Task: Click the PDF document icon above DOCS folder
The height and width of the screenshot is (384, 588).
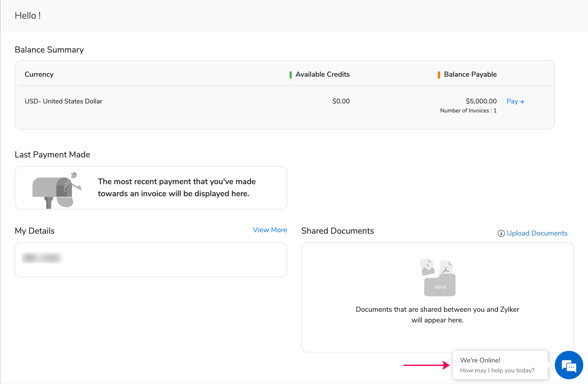Action: [446, 267]
